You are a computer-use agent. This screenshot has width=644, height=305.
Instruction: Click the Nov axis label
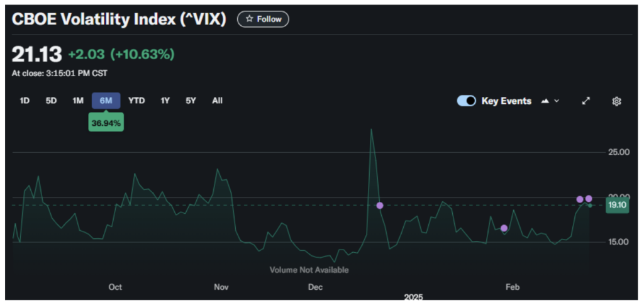click(221, 287)
